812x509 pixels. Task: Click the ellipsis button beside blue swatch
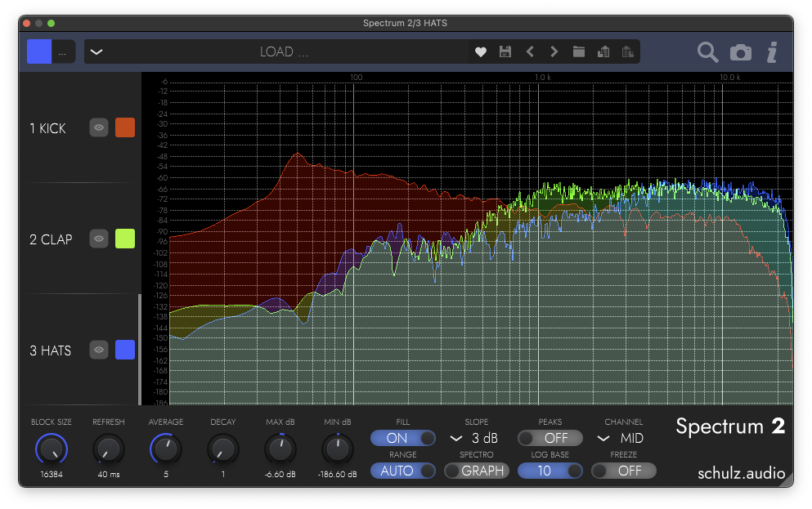[x=63, y=51]
